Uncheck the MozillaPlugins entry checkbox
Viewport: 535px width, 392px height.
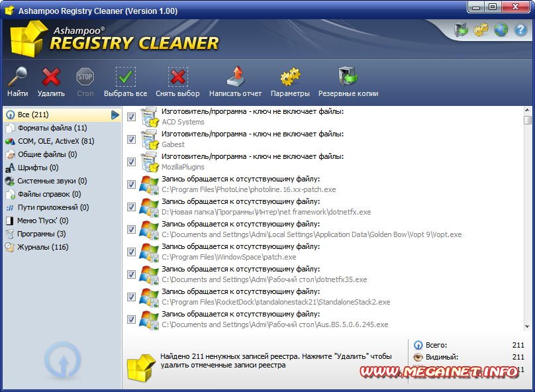[131, 162]
